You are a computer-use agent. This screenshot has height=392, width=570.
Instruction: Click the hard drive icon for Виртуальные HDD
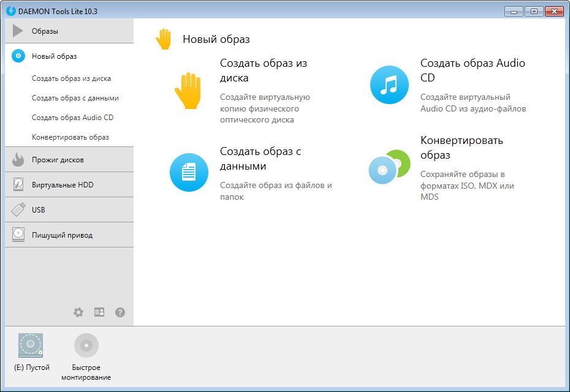pos(18,184)
